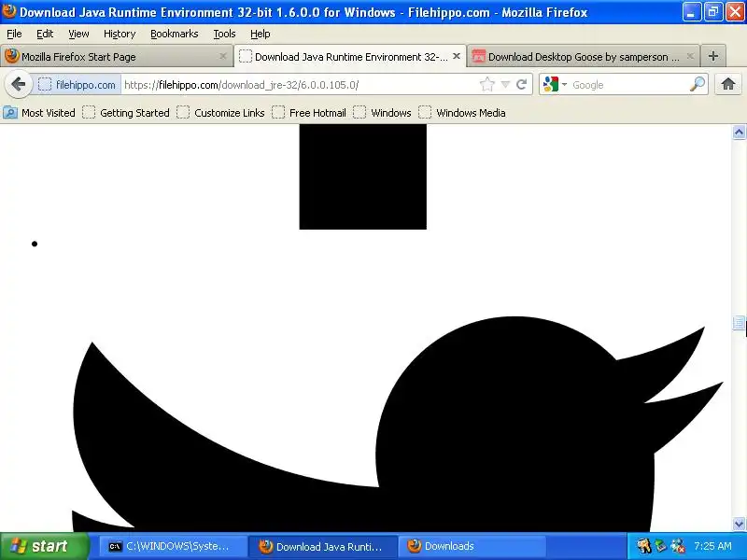Reload the current page
The height and width of the screenshot is (560, 747).
click(522, 85)
